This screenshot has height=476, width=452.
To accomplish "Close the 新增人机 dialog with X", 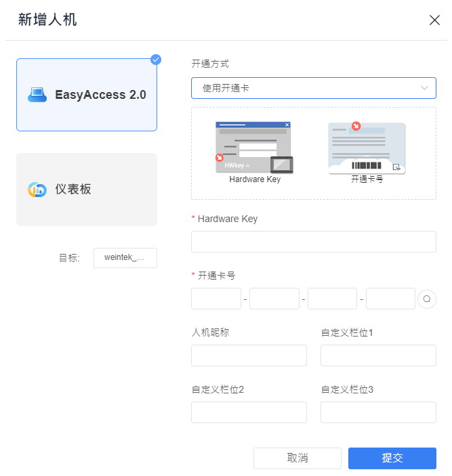I will coord(434,20).
